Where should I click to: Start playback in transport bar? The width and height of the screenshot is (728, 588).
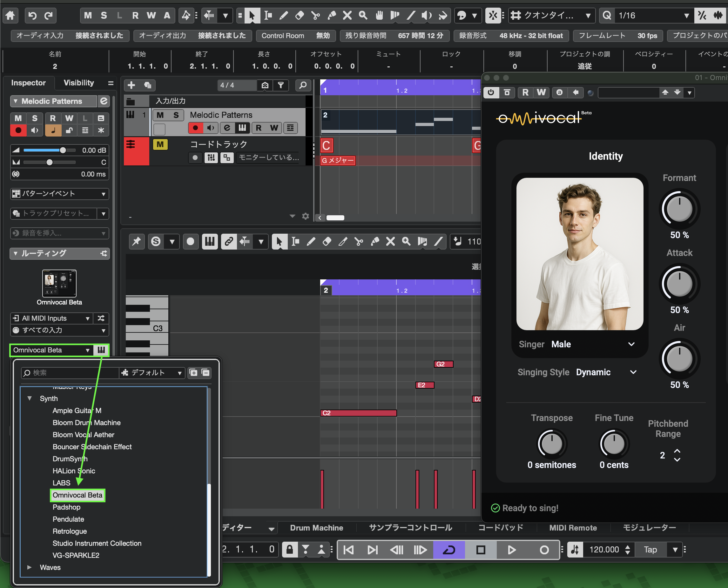tap(512, 550)
